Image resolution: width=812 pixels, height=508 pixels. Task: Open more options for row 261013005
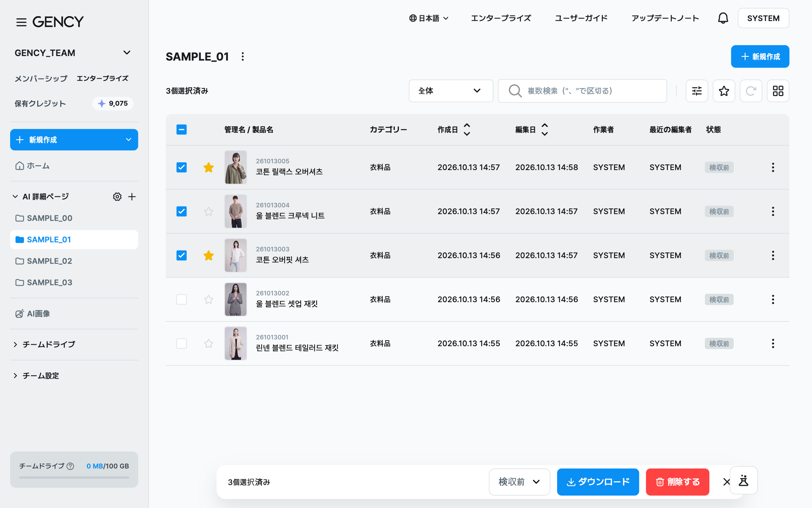(773, 167)
